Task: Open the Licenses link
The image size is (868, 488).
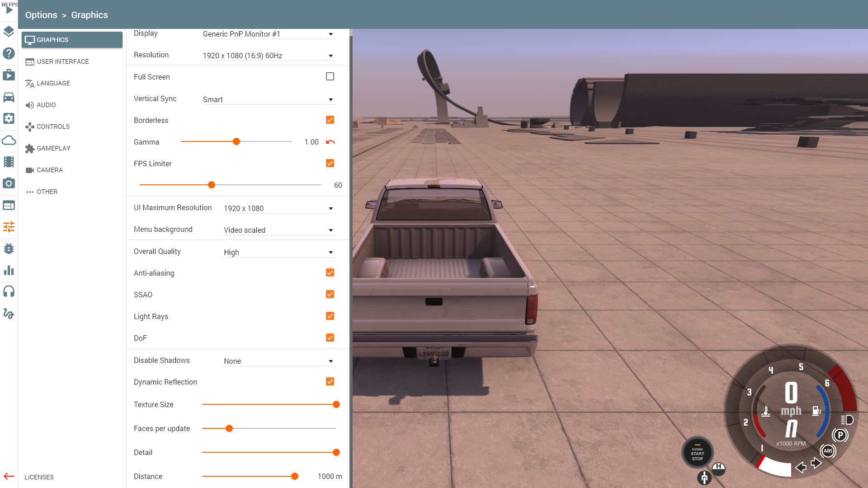Action: (39, 477)
